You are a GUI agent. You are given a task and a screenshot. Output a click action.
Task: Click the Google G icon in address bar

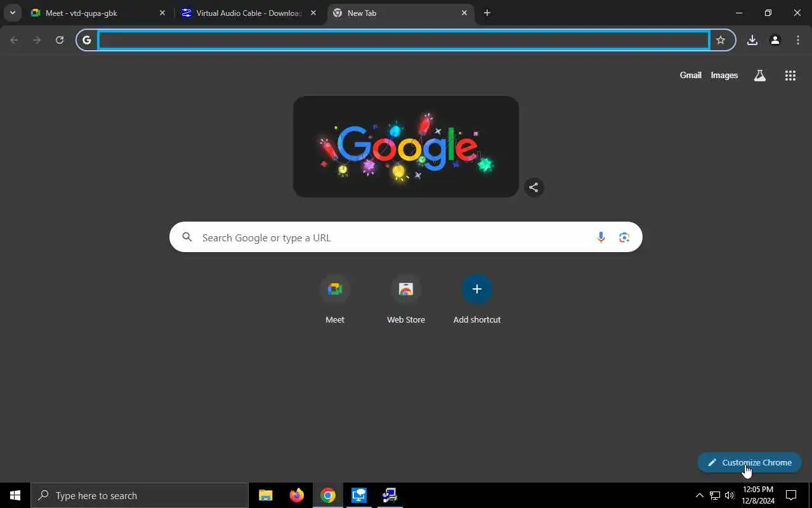[x=87, y=40]
